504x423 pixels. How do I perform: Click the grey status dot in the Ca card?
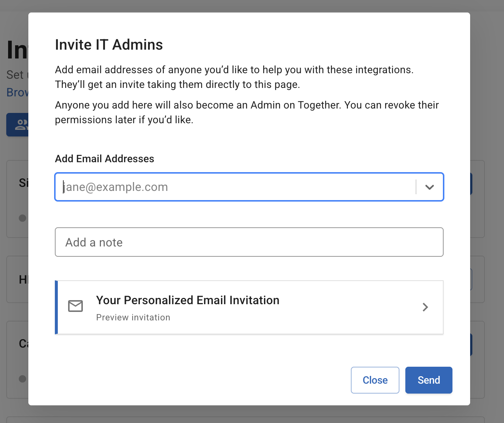22,379
